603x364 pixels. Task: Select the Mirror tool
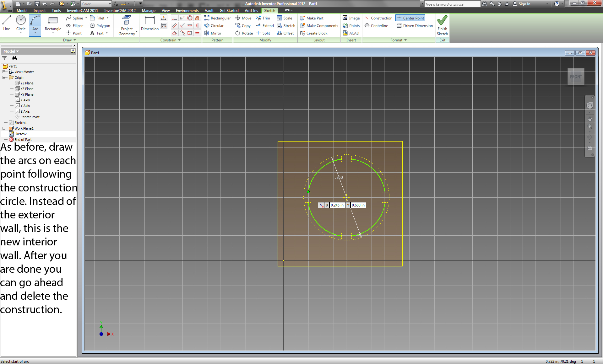click(213, 33)
